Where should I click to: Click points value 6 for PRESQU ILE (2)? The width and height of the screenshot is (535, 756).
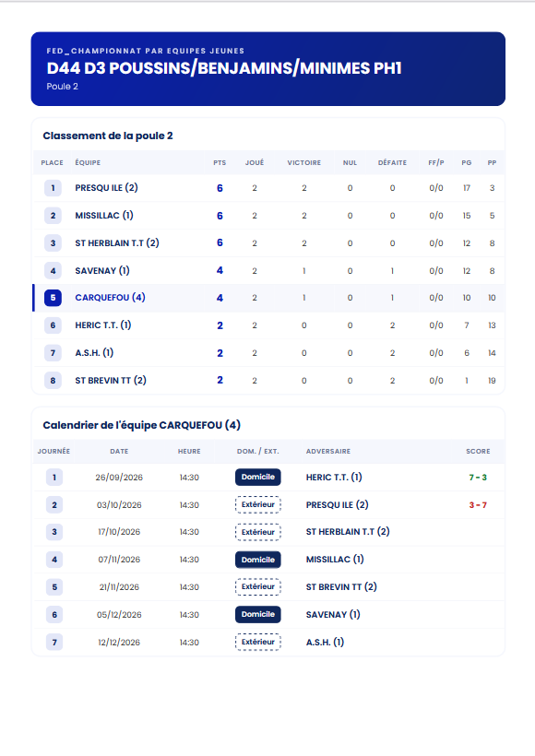click(220, 188)
